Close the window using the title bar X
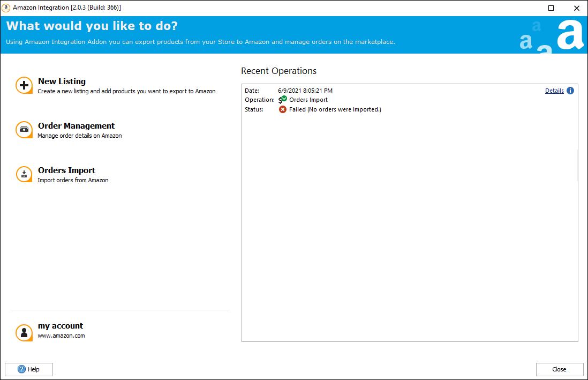 [576, 8]
